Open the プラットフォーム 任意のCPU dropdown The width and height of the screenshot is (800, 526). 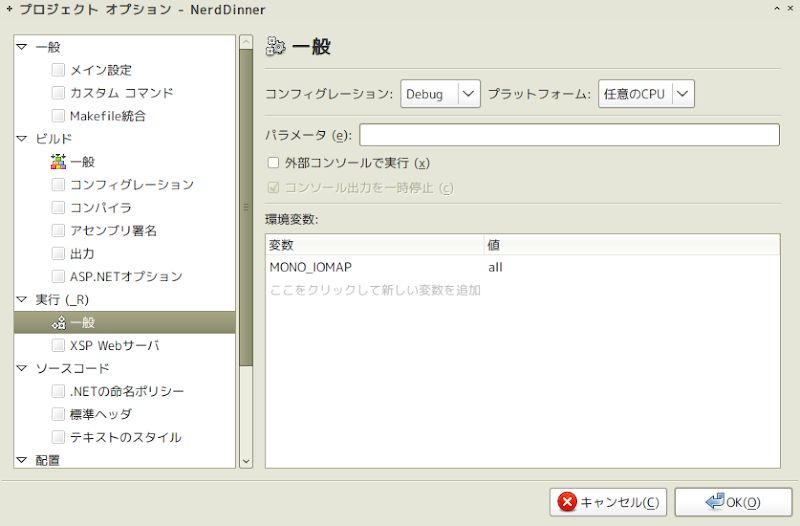[x=646, y=94]
